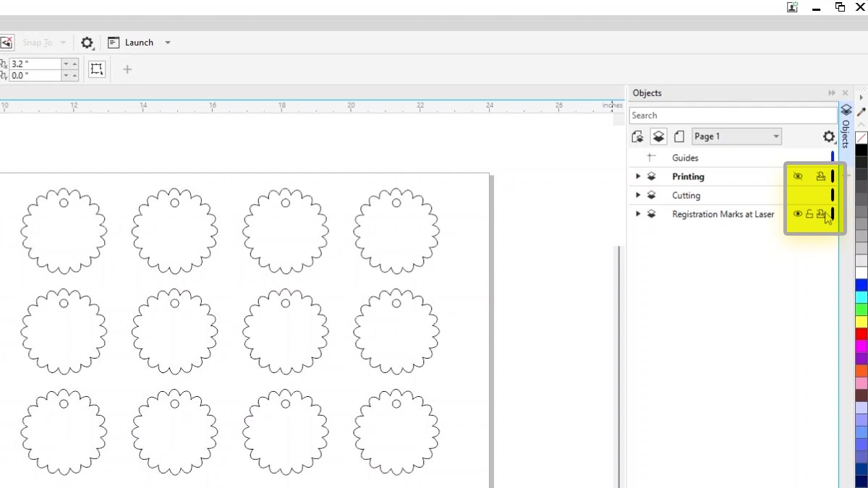Viewport: 868px width, 488px height.
Task: Click the page view icon beside Page 1
Action: click(679, 137)
